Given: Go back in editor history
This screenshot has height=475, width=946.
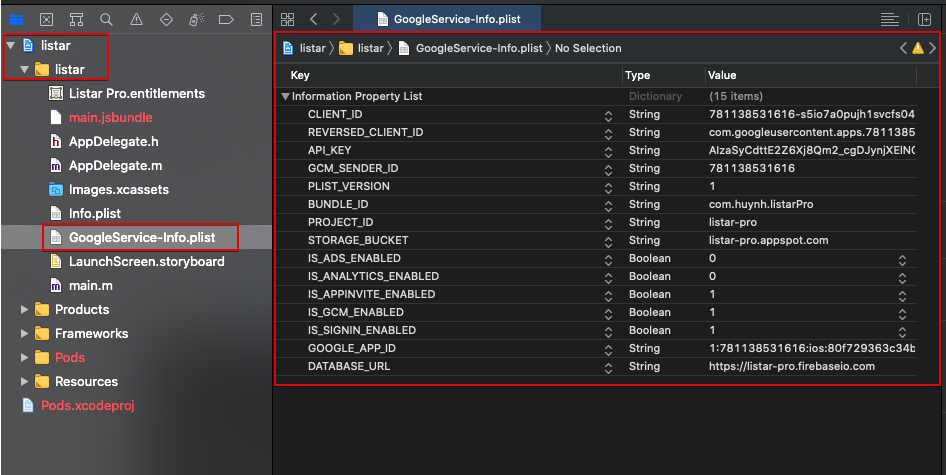Looking at the screenshot, I should click(x=314, y=19).
